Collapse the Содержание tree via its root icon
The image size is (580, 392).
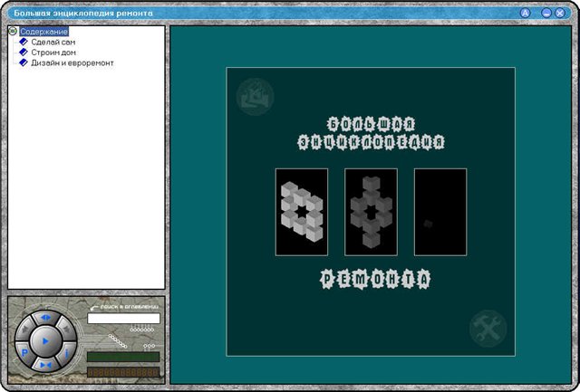(x=13, y=32)
